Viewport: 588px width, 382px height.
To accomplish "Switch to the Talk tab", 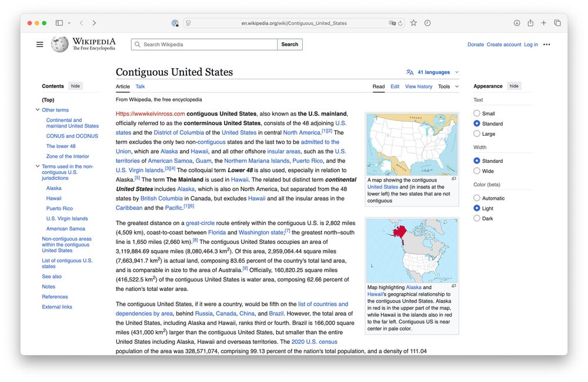I will (140, 86).
